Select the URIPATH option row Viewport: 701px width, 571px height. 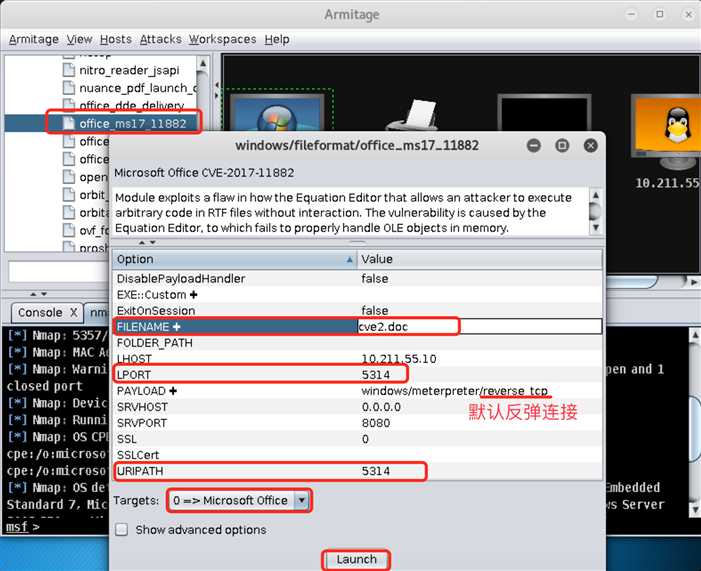coord(357,471)
